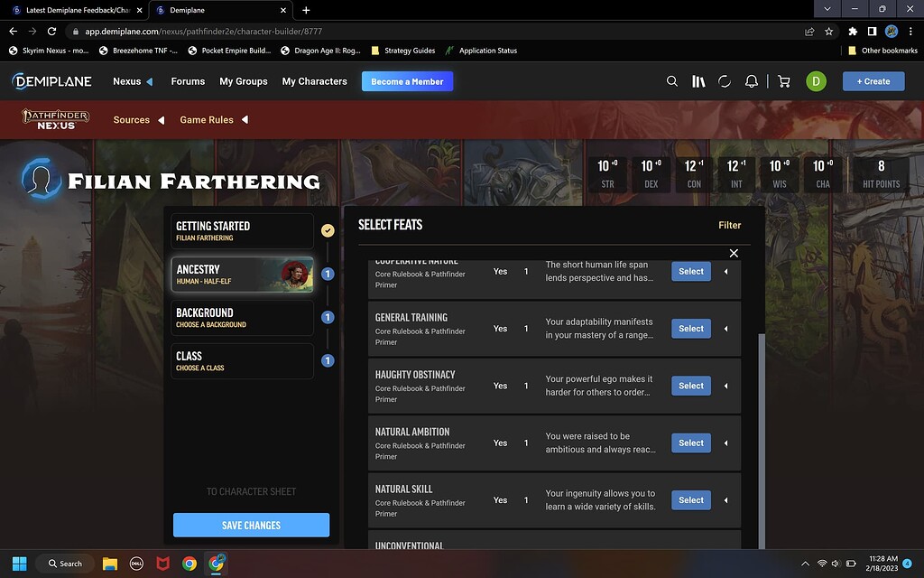924x578 pixels.
Task: Click the Ancestry step counter badge
Action: coord(328,275)
